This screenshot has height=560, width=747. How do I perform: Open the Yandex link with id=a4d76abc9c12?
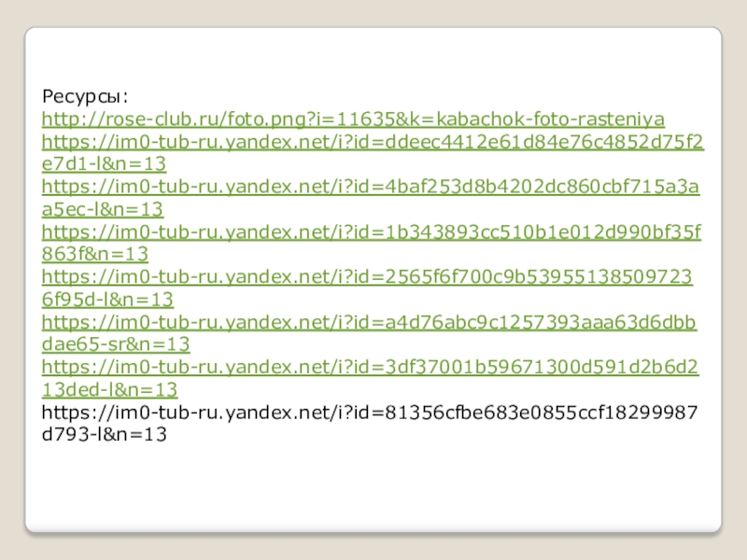(372, 322)
